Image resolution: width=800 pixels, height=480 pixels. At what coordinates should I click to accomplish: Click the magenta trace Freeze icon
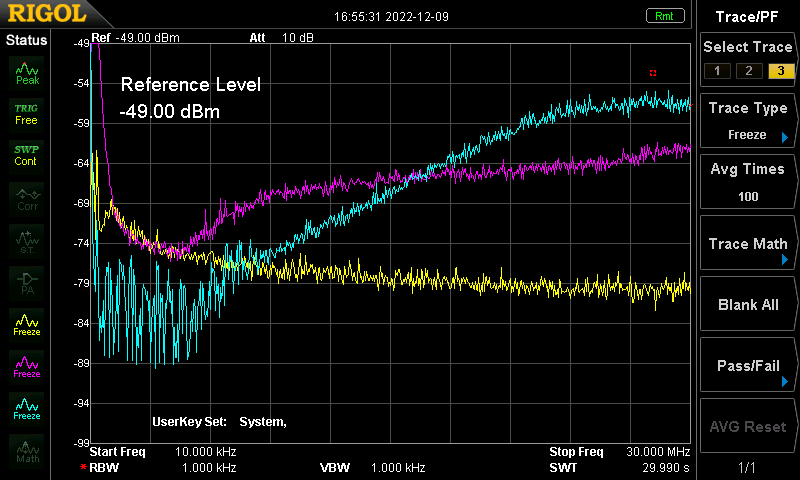[27, 367]
